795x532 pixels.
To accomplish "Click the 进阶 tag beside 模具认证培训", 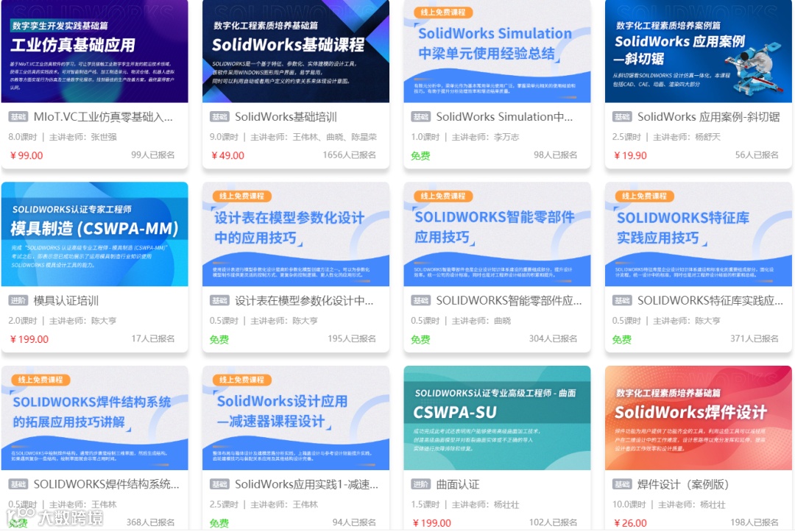I will coord(18,301).
